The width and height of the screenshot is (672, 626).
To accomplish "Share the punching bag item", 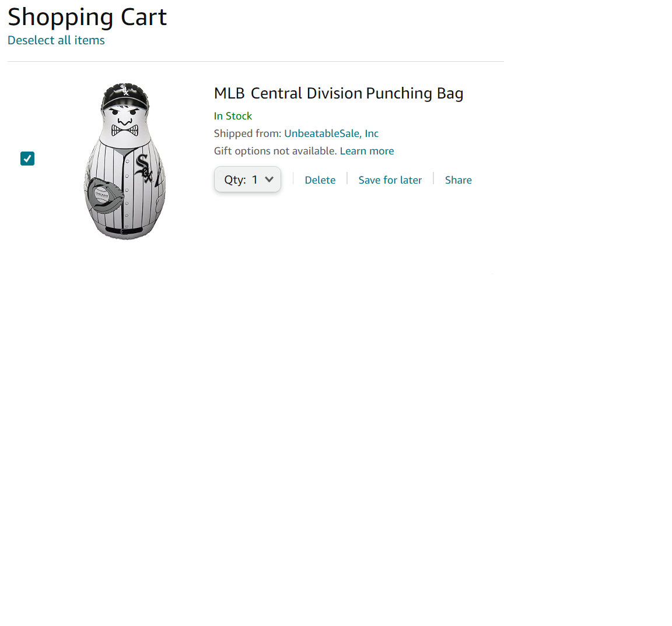I will pyautogui.click(x=458, y=180).
